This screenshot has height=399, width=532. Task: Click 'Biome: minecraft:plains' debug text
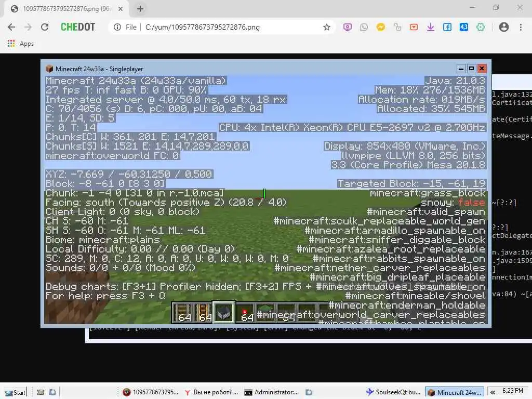point(103,240)
